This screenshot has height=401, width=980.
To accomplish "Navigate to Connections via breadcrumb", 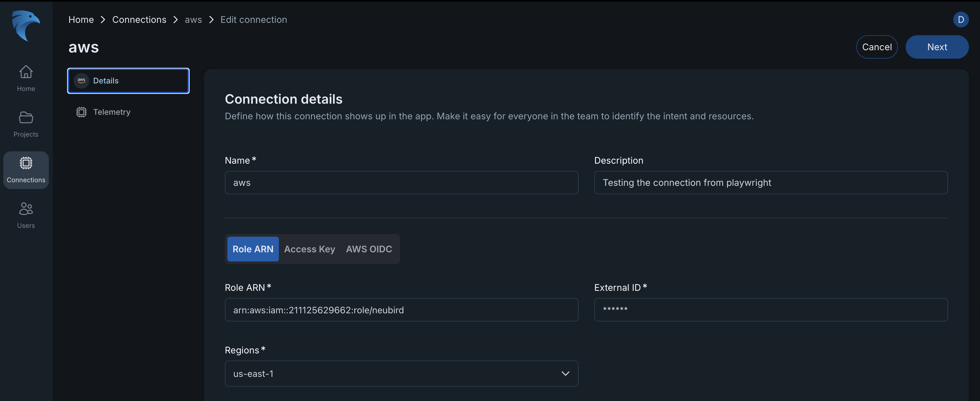I will (139, 20).
